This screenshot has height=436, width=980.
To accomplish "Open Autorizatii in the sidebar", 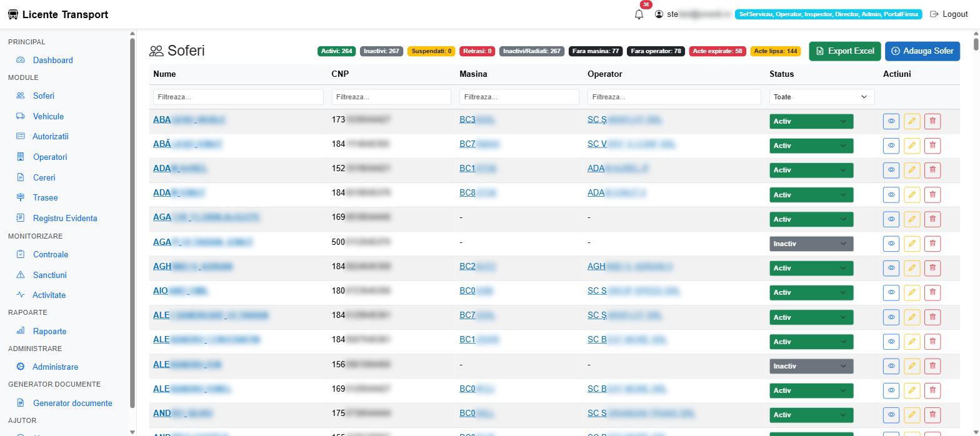I will click(x=50, y=136).
